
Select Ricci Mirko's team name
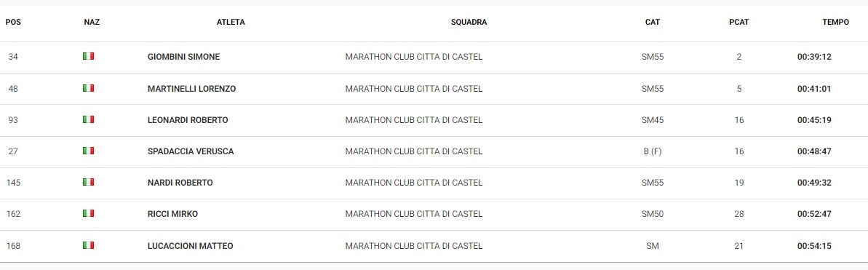pyautogui.click(x=414, y=214)
